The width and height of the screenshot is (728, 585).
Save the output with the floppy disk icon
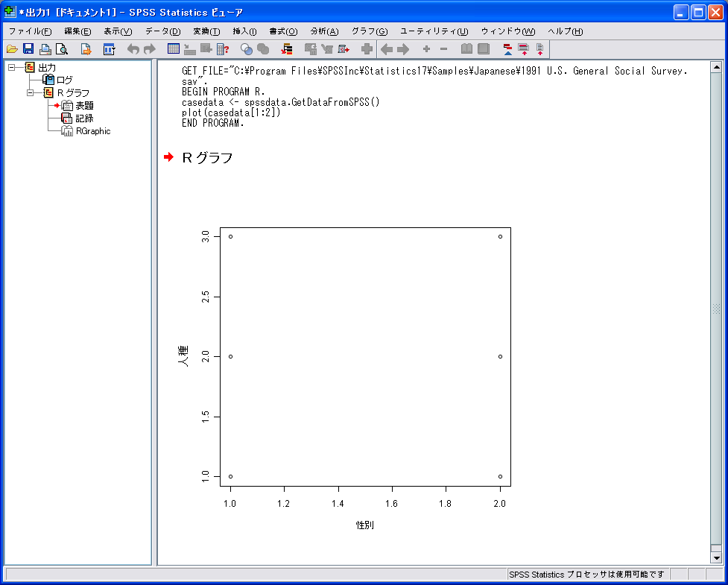28,49
